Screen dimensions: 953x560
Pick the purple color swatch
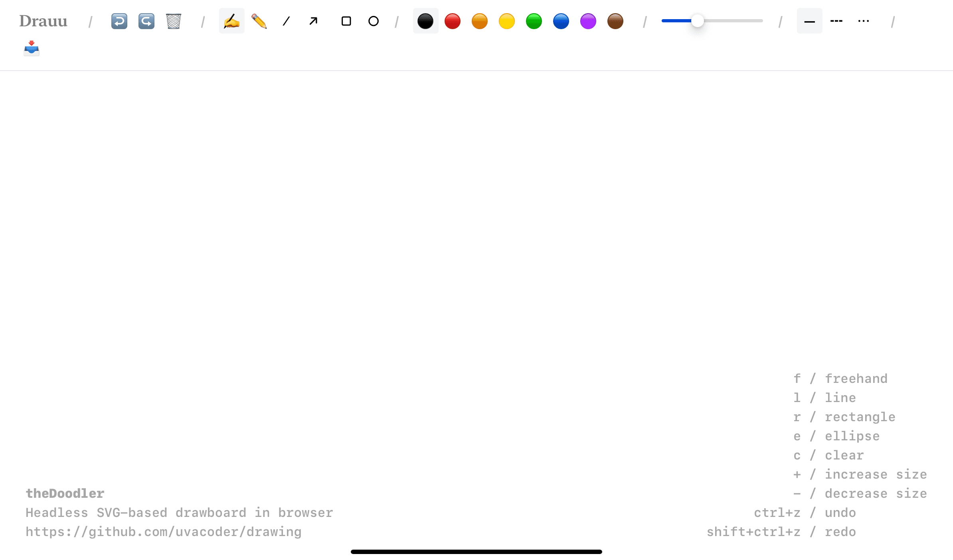588,21
